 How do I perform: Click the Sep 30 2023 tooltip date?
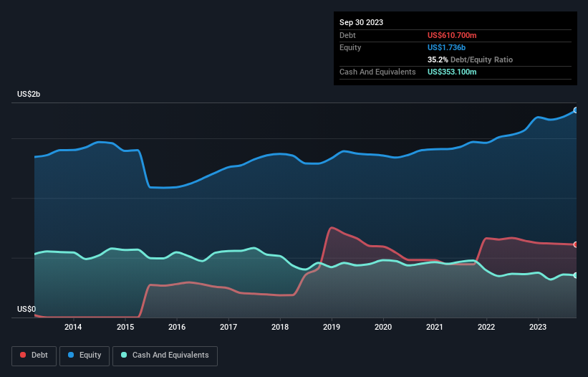coord(361,22)
